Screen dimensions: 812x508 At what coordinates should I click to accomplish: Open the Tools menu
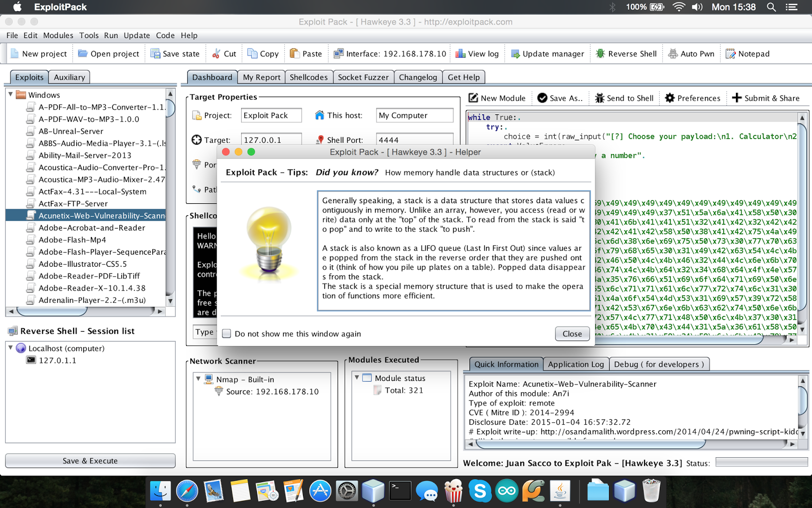click(89, 36)
